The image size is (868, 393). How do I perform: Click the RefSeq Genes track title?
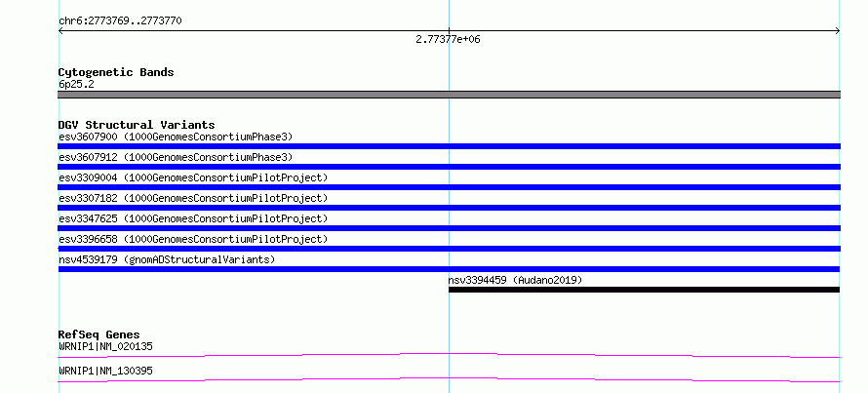[99, 334]
